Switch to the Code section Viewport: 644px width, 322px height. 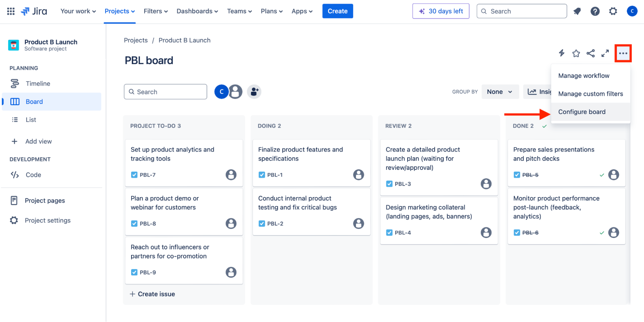(33, 175)
